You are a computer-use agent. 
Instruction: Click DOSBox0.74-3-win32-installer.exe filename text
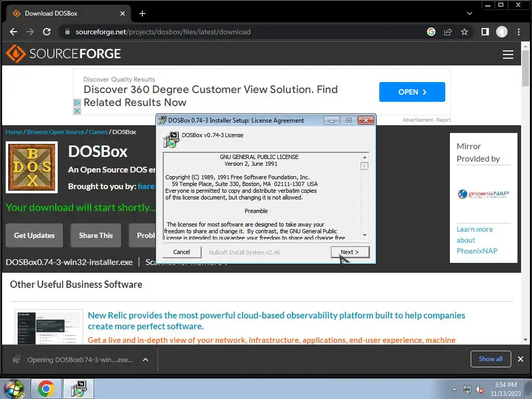tap(69, 262)
